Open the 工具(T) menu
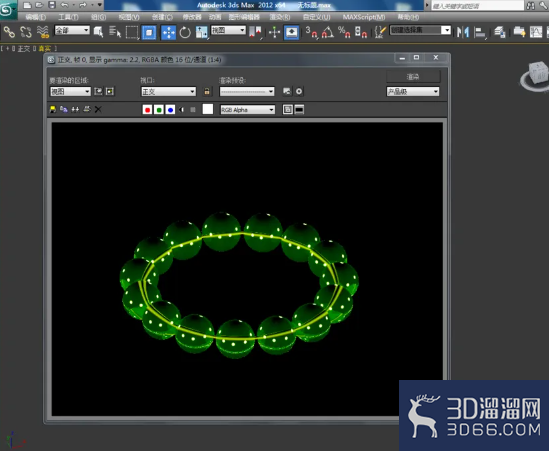 pos(68,17)
